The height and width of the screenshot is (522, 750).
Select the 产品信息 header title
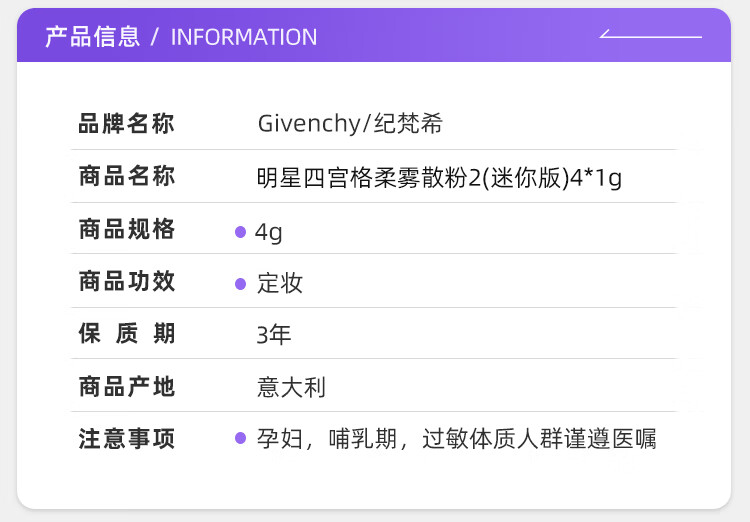(x=92, y=37)
